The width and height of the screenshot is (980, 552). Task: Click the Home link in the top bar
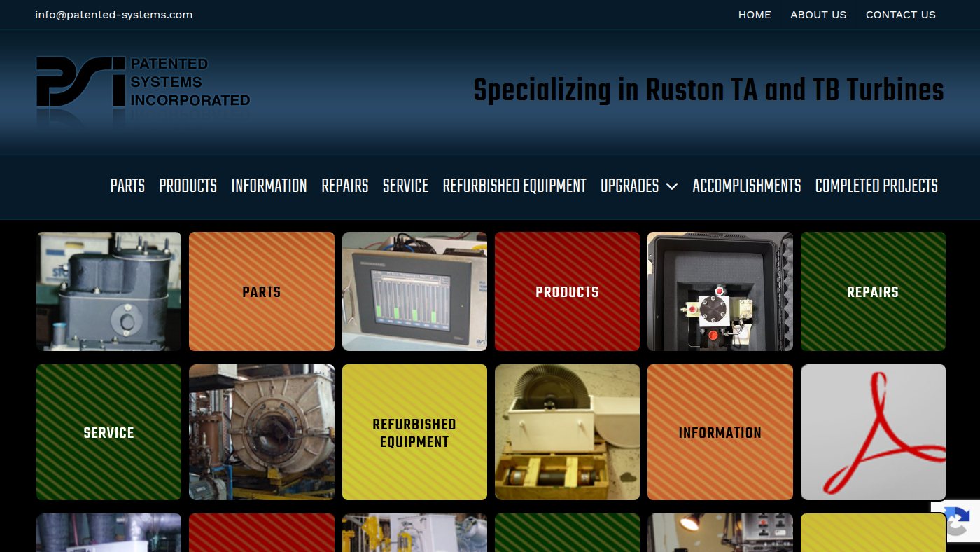(755, 15)
